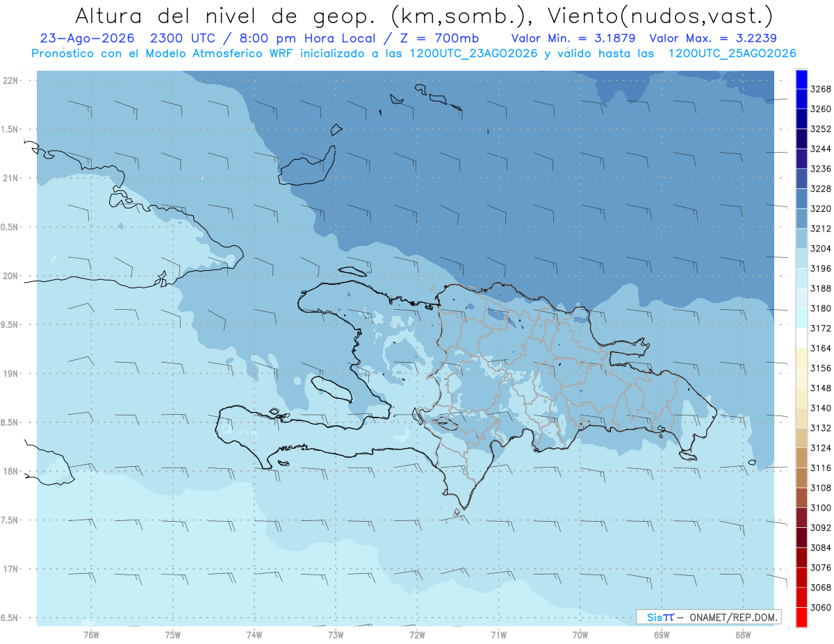Screen dimensions: 834x644
Task: Click the '3196' colorbar value
Action: (821, 268)
